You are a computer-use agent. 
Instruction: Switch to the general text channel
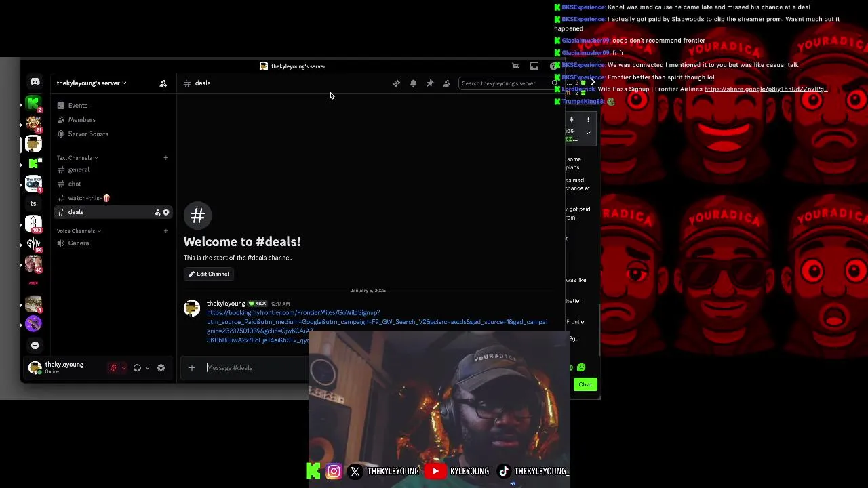[x=113, y=170]
